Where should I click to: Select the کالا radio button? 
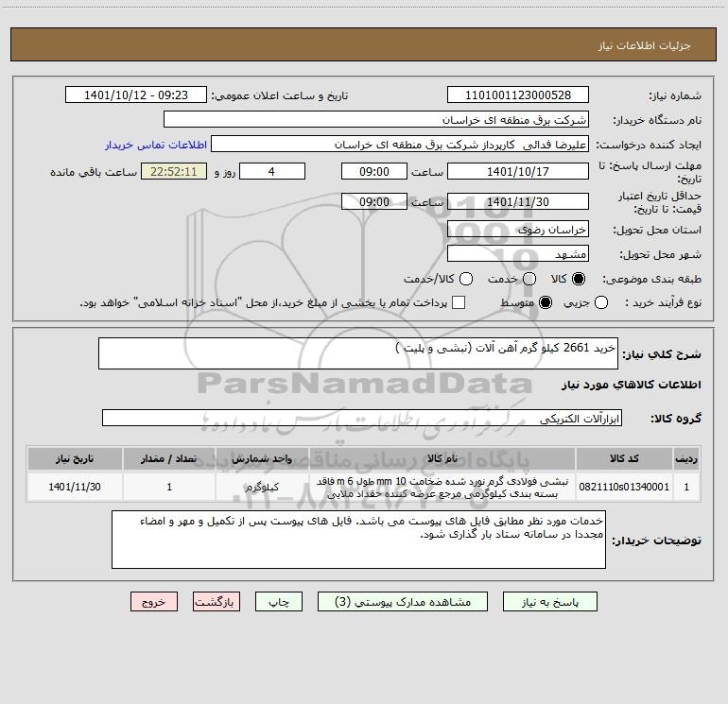coord(579,279)
